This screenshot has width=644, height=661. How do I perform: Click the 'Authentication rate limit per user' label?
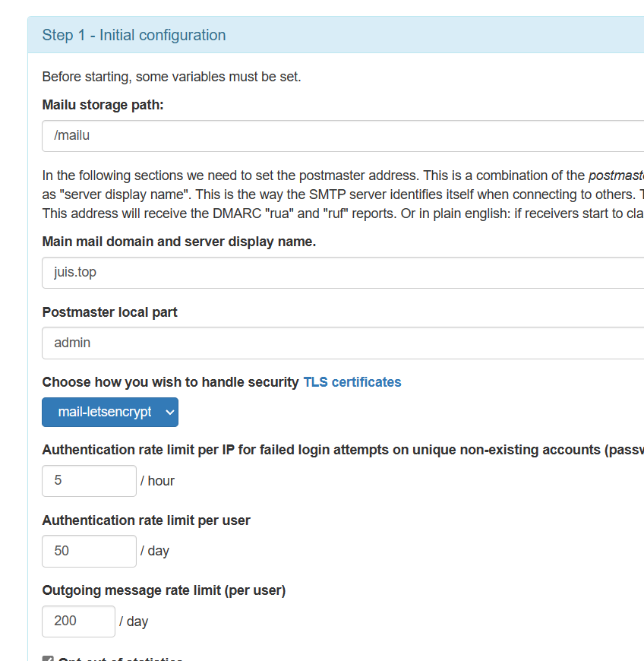[x=146, y=520]
